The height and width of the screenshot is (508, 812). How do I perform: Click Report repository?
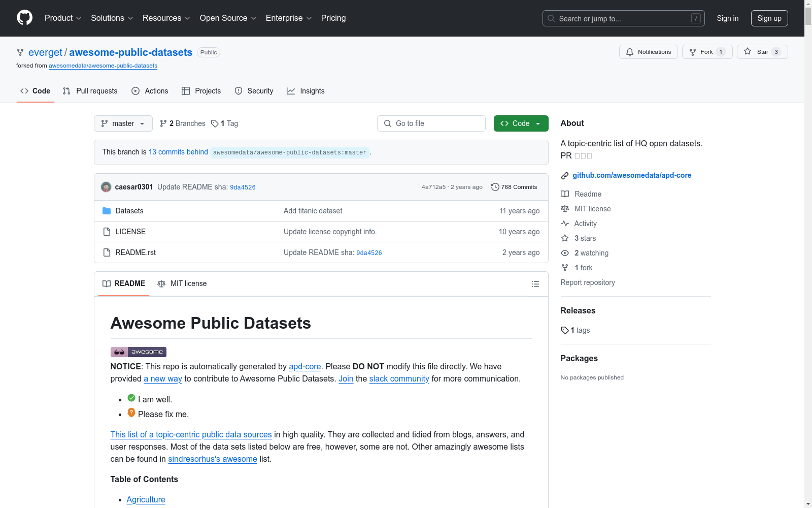click(588, 282)
